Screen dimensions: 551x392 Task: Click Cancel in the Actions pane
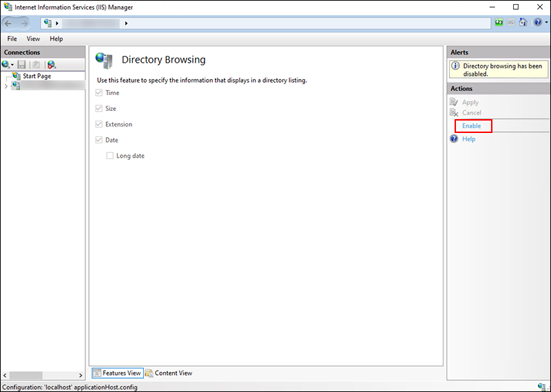[x=472, y=113]
